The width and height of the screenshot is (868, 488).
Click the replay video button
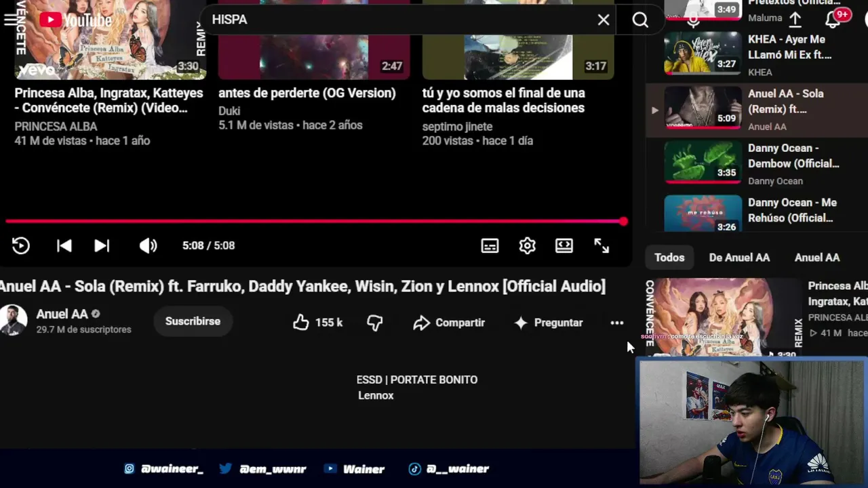point(21,245)
